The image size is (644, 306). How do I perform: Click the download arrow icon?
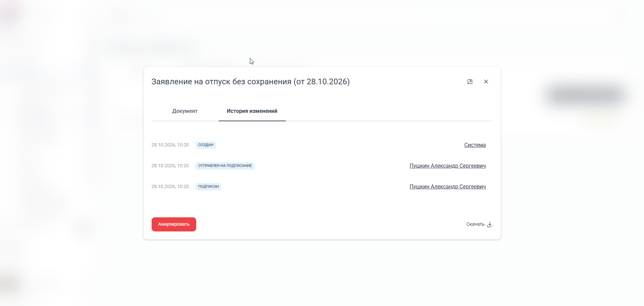click(490, 224)
